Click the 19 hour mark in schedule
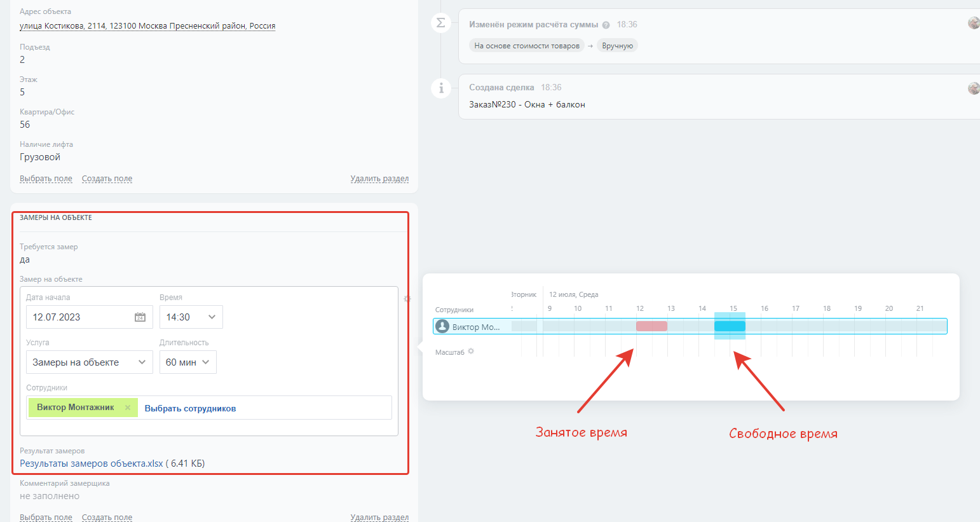This screenshot has height=522, width=980. tap(858, 308)
